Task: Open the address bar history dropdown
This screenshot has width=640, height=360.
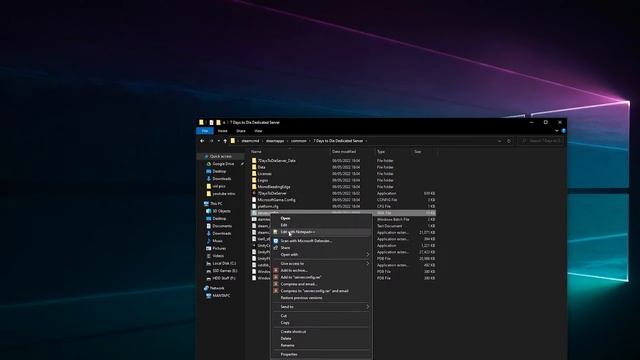Action: point(500,141)
